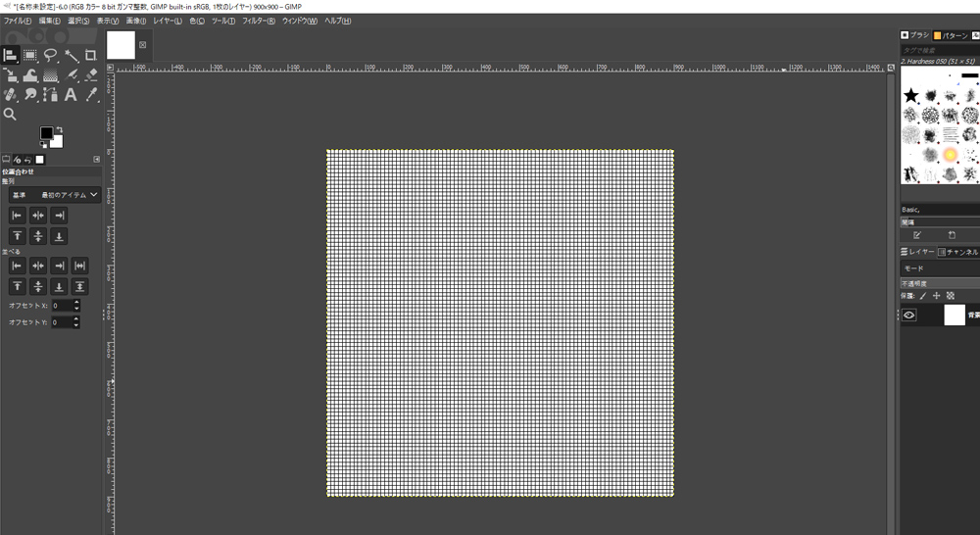Click align left edges button under 整列

(17, 216)
